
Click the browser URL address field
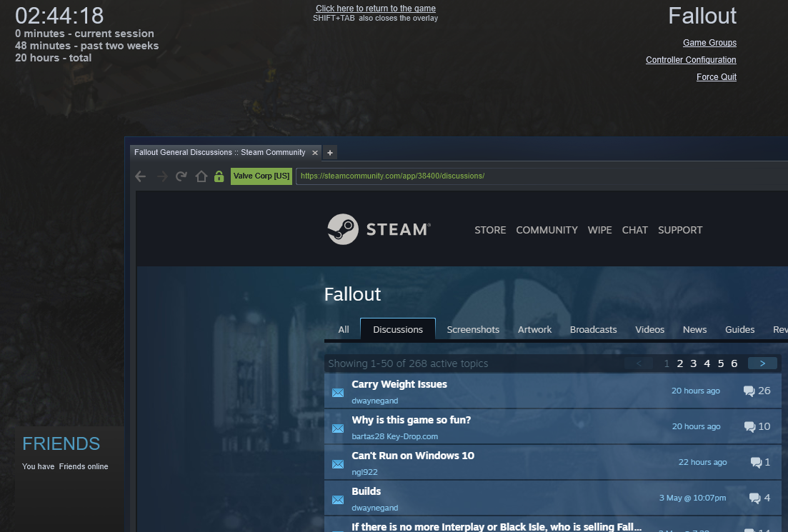tap(542, 176)
